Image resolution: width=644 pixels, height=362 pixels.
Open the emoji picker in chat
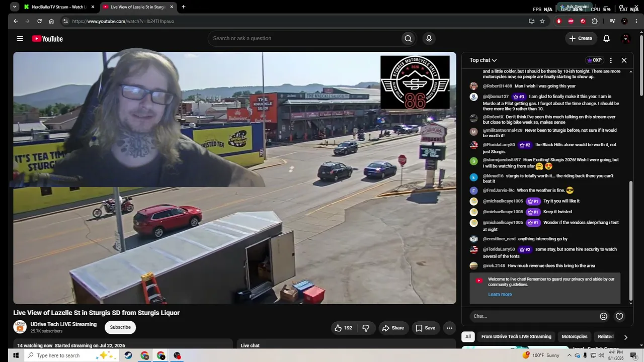[603, 316]
